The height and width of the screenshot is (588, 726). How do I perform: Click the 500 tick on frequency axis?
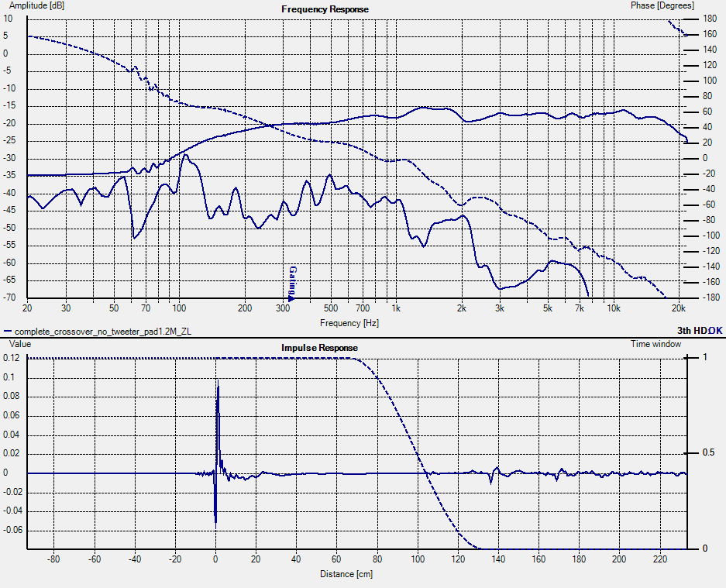pos(331,308)
